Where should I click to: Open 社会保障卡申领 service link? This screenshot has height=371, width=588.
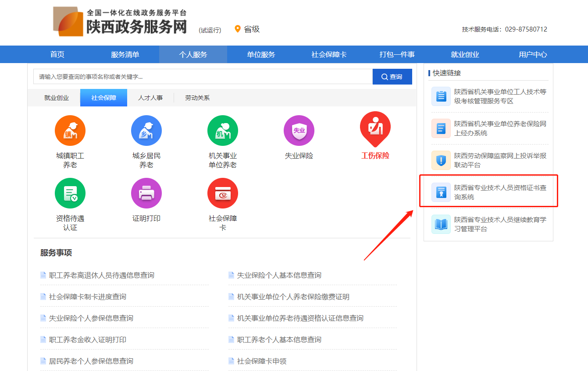(262, 361)
